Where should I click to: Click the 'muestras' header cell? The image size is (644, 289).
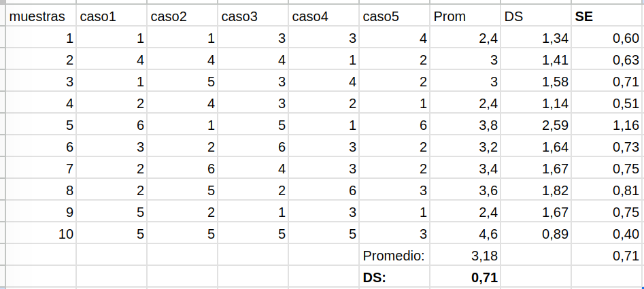(37, 16)
